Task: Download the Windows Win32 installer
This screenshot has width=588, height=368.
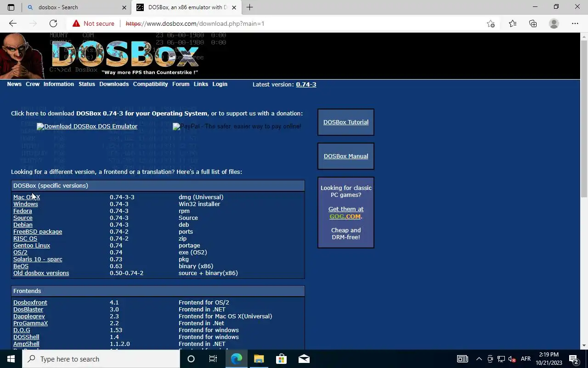Action: [26, 204]
